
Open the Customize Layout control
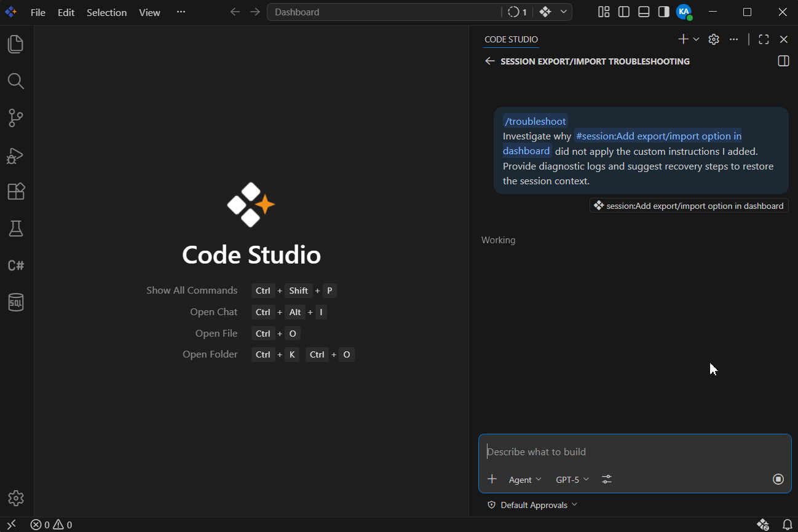tap(604, 12)
